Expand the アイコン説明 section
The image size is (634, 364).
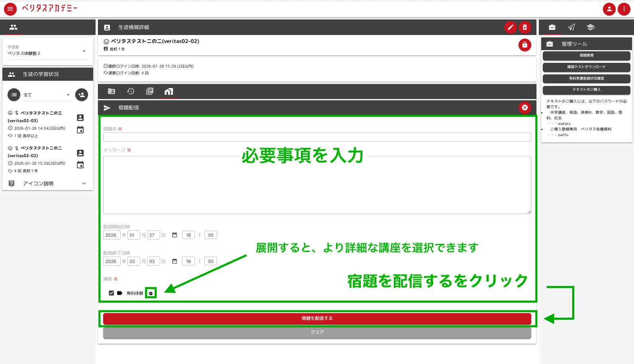coord(48,183)
